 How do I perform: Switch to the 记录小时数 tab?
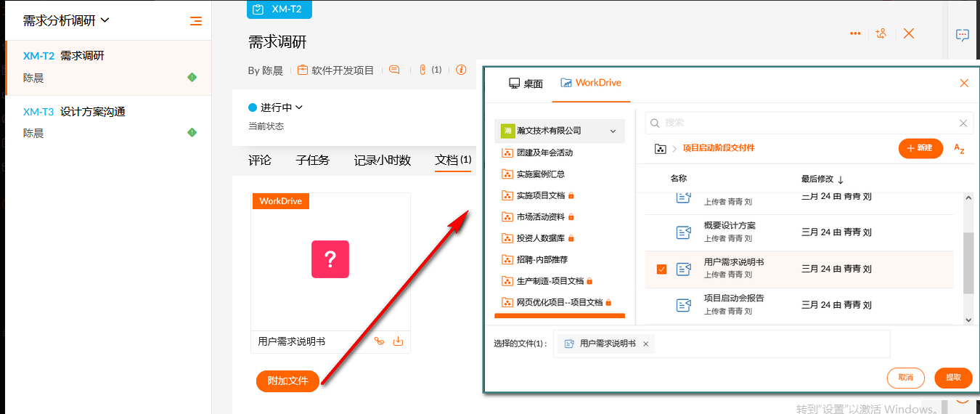pyautogui.click(x=383, y=160)
